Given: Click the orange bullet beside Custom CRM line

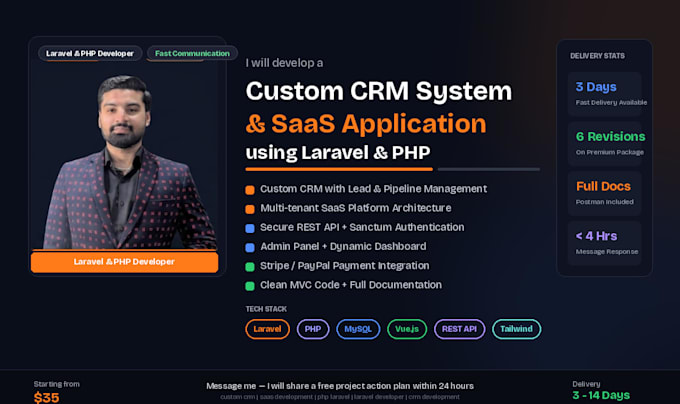Looking at the screenshot, I should (250, 190).
